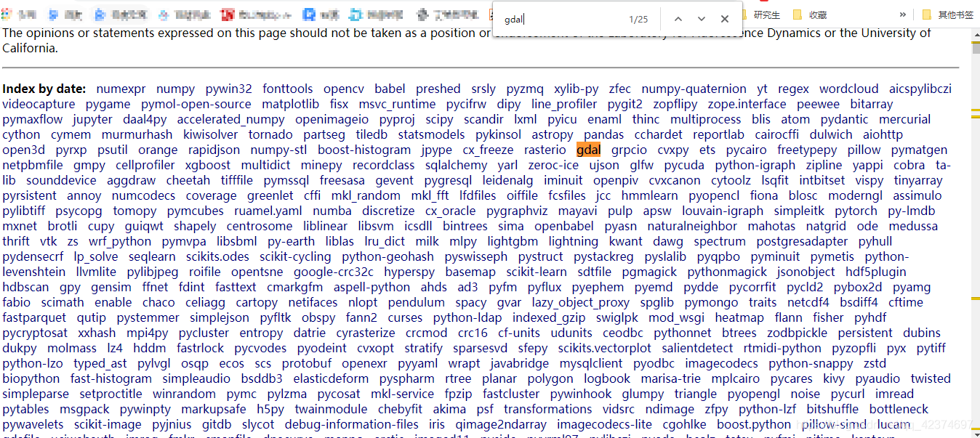
Task: Open the pygame link
Action: click(x=108, y=104)
